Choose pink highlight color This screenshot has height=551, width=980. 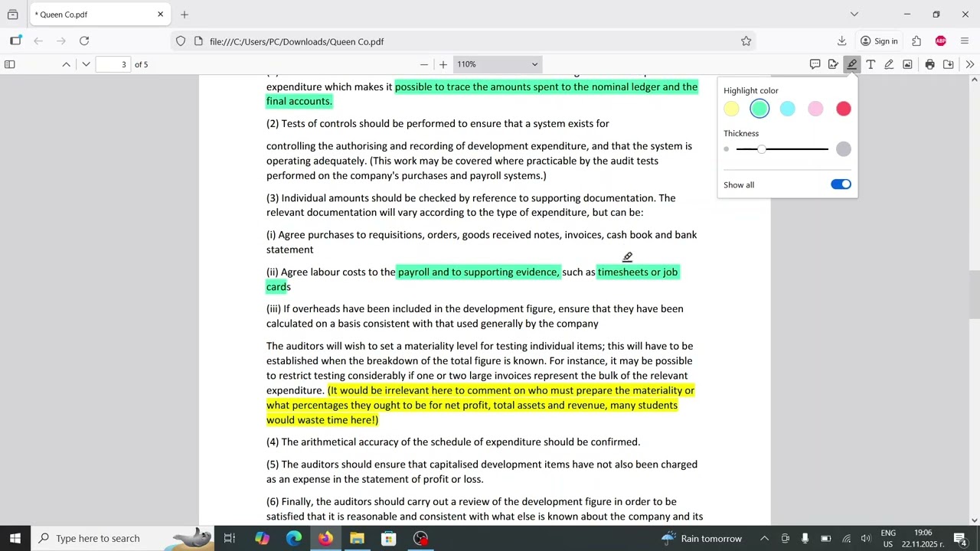(x=815, y=109)
